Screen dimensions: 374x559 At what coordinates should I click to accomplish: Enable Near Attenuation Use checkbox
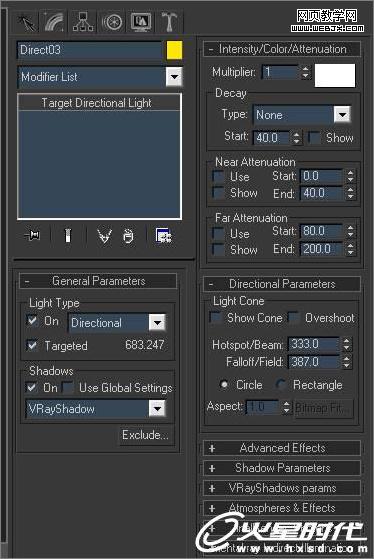(218, 176)
